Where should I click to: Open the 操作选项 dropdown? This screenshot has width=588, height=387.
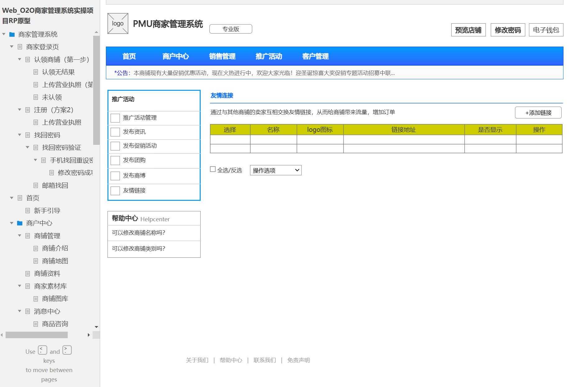276,170
